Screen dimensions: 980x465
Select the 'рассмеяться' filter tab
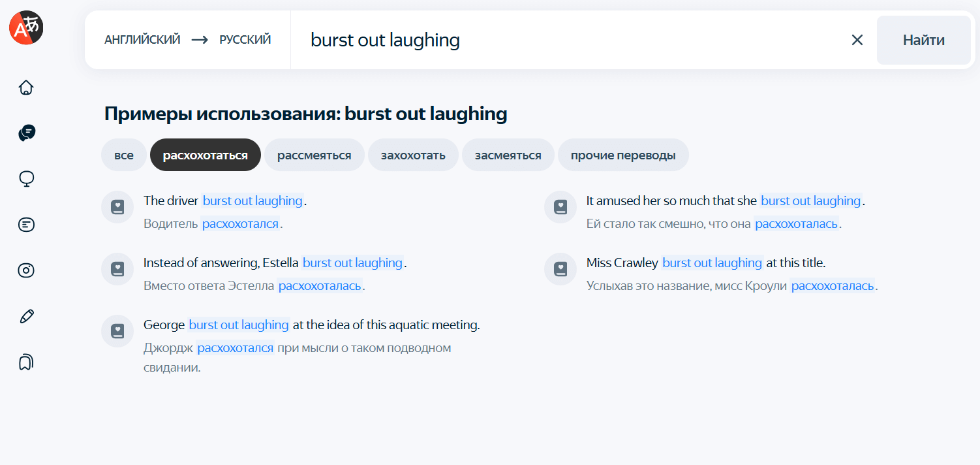pos(314,155)
